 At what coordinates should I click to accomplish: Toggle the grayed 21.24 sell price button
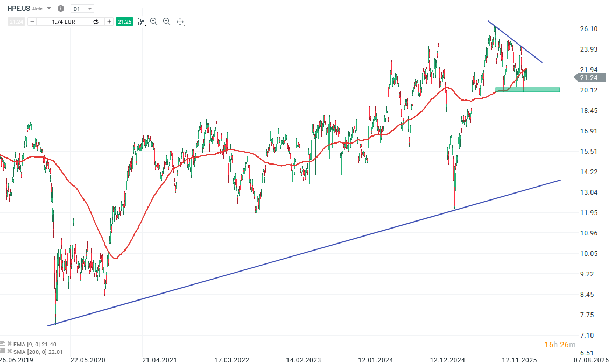coord(16,22)
